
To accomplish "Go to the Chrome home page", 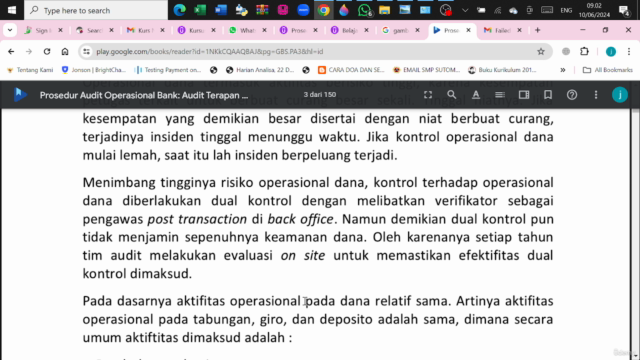I will pyautogui.click(x=65, y=51).
